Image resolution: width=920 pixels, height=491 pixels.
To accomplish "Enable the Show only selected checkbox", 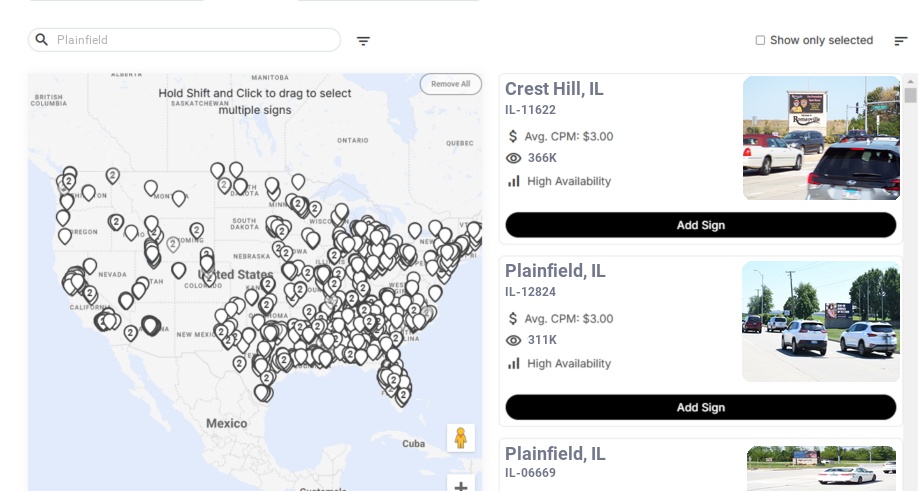I will [x=760, y=40].
